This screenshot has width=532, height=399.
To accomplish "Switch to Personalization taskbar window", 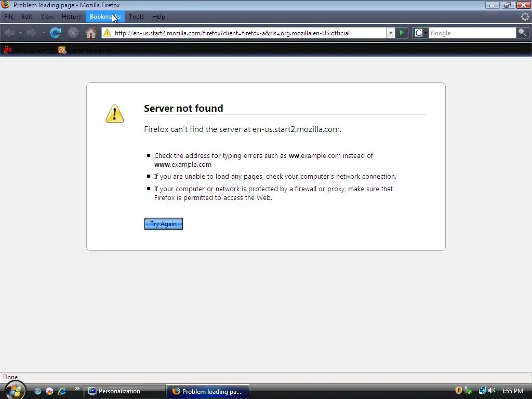I will [x=124, y=391].
